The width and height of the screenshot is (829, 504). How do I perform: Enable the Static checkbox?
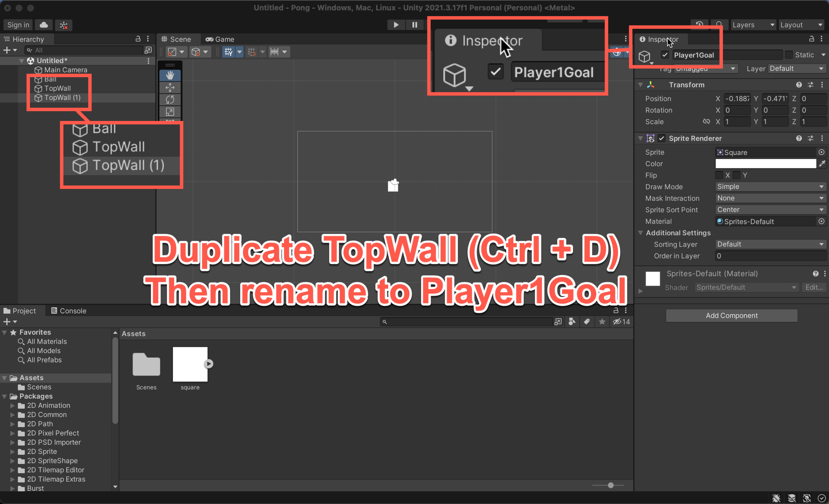pyautogui.click(x=789, y=55)
